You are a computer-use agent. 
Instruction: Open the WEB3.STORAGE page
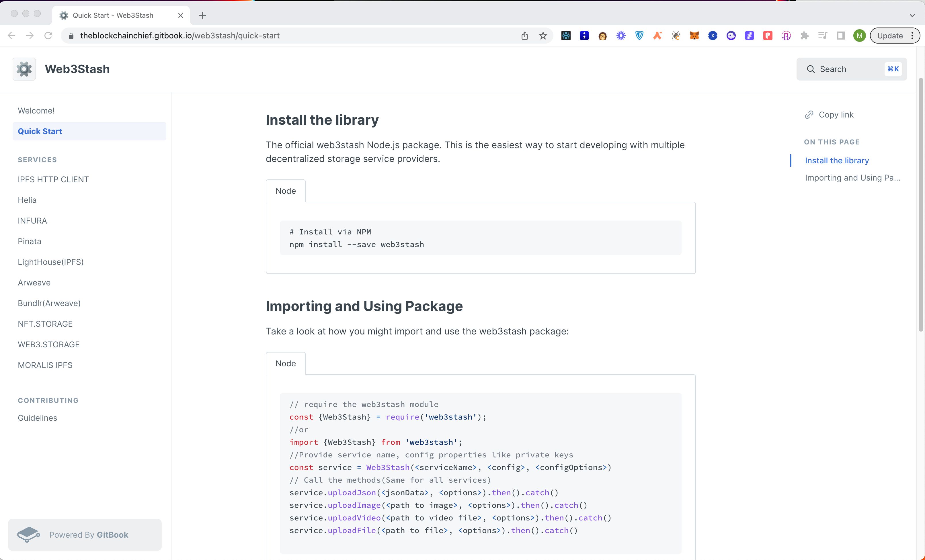(x=49, y=344)
